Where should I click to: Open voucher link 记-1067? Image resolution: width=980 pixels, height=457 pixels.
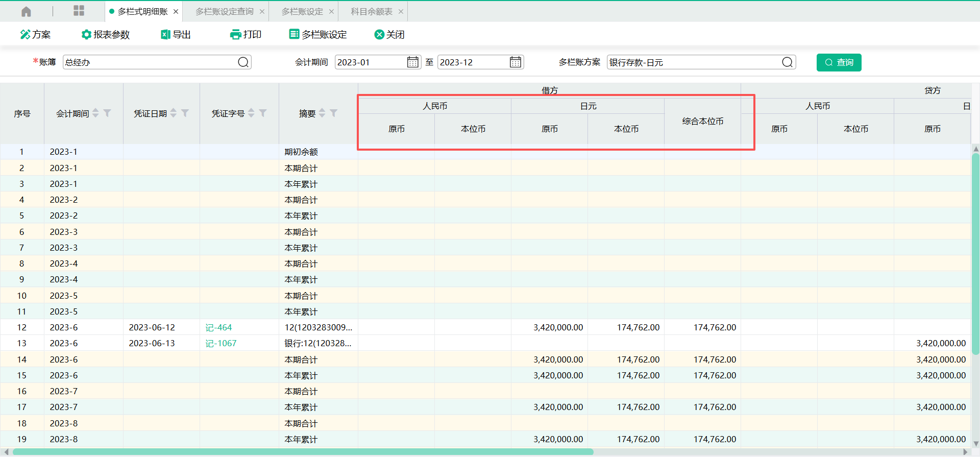click(220, 343)
